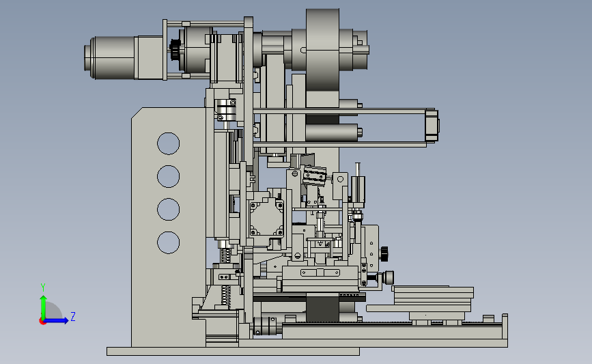This screenshot has width=592, height=364.
Task: Select the end block of right extending arm
Action: [x=432, y=126]
